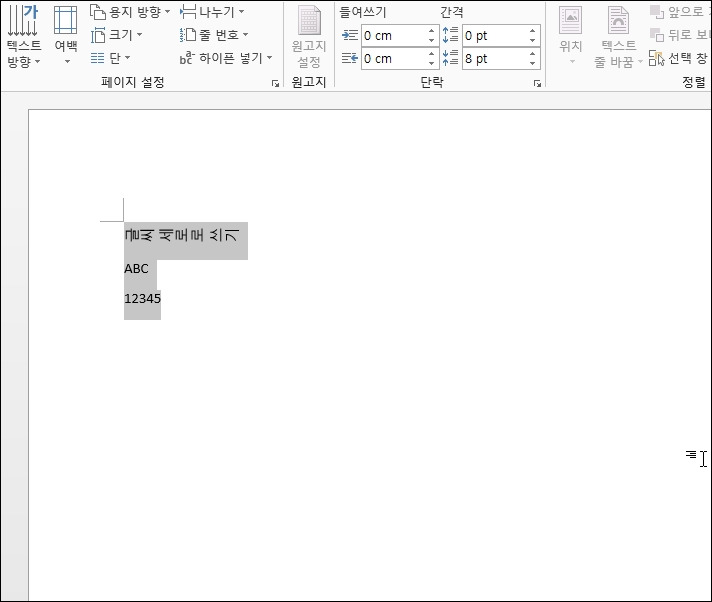Decrease the right indent with down arrow
This screenshot has height=602, width=712.
point(432,64)
